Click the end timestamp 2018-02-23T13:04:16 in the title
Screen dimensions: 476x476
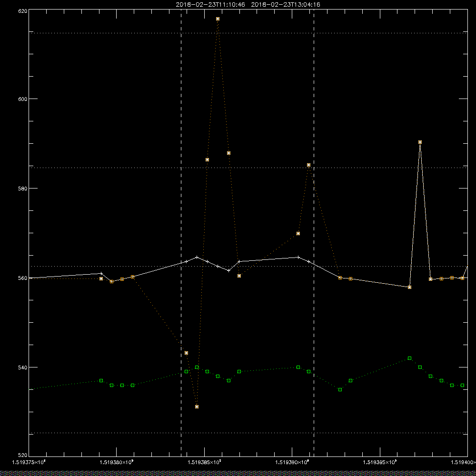[x=286, y=5]
